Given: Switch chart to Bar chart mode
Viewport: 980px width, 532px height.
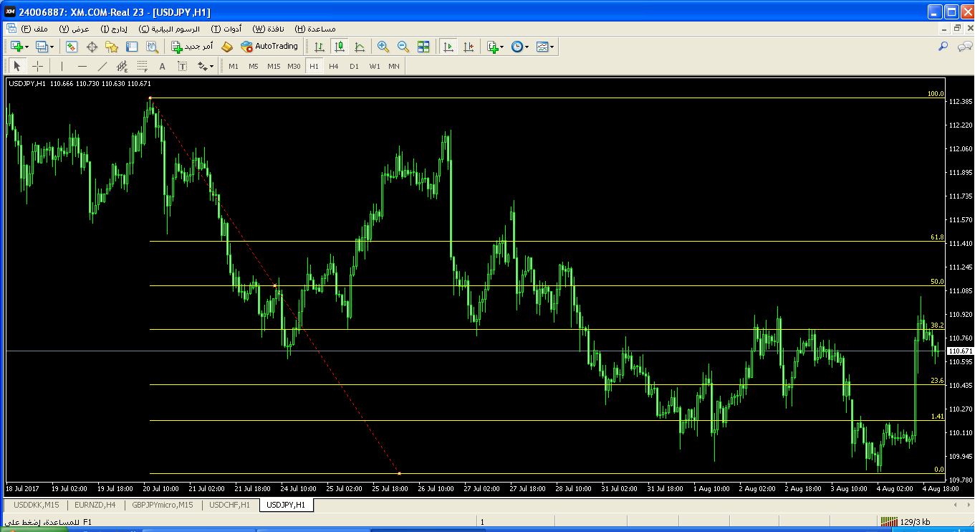Looking at the screenshot, I should coord(320,47).
